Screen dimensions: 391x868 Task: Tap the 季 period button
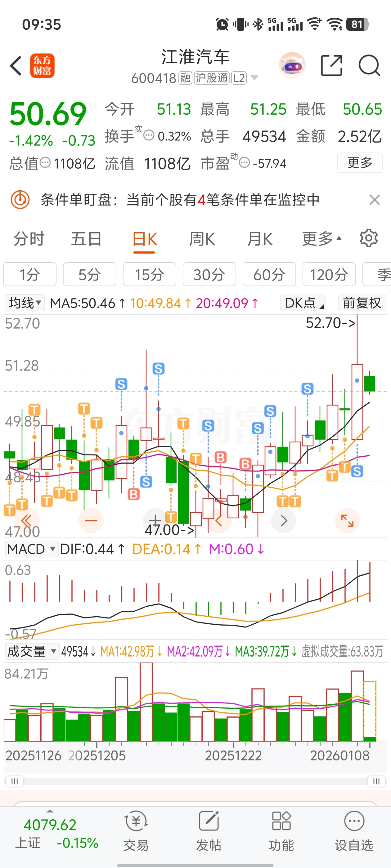[377, 274]
